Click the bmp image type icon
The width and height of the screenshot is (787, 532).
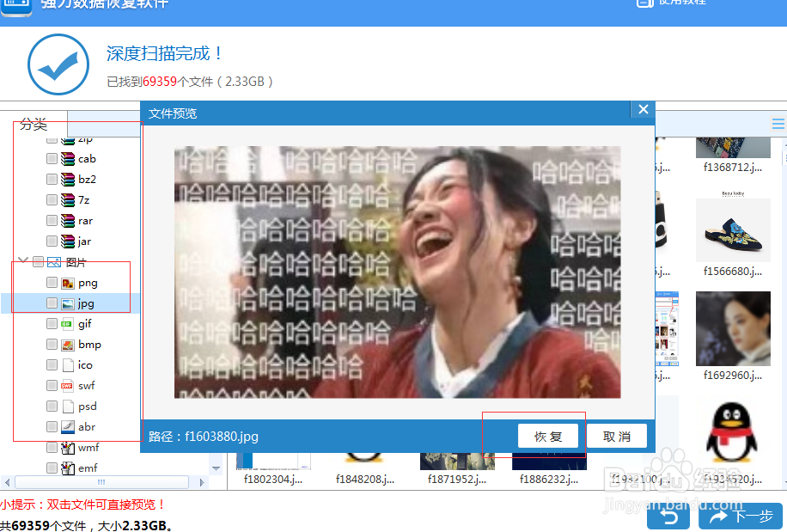[68, 345]
